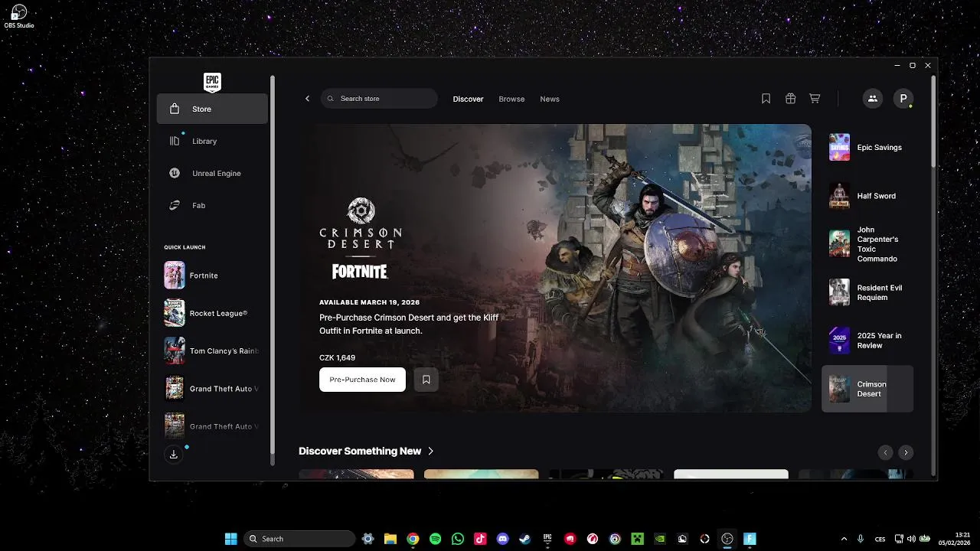Open the wishlist bookmark icon in header
The height and width of the screenshot is (551, 980).
click(766, 99)
